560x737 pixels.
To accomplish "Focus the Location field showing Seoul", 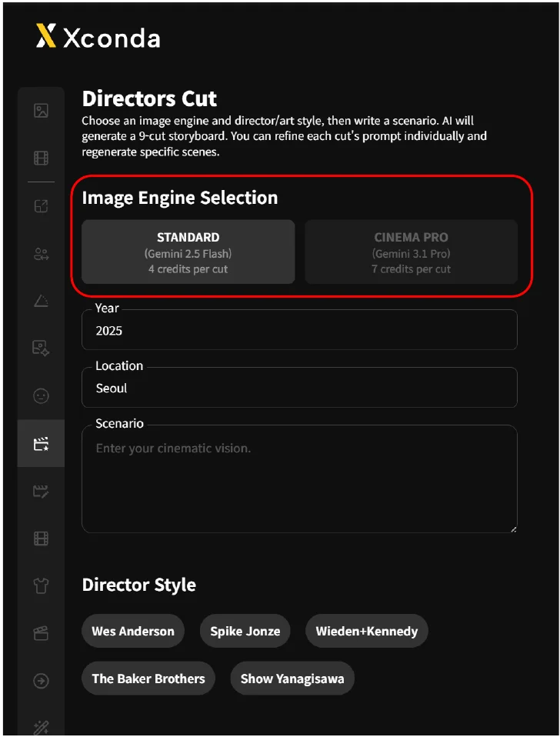I will [300, 387].
